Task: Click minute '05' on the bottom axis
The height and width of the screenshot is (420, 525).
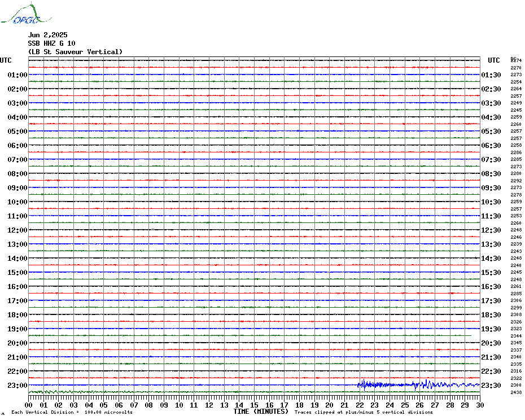Action: coord(104,405)
